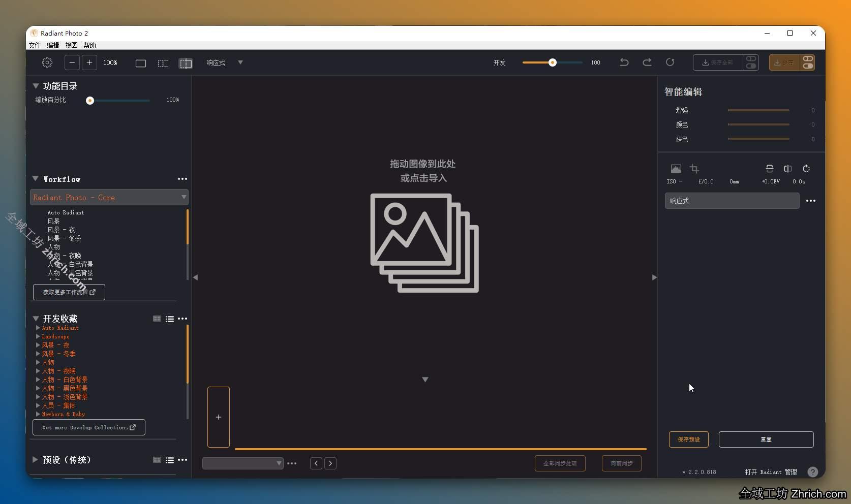The height and width of the screenshot is (504, 851).
Task: Collapse the Workflow panel
Action: tap(36, 179)
